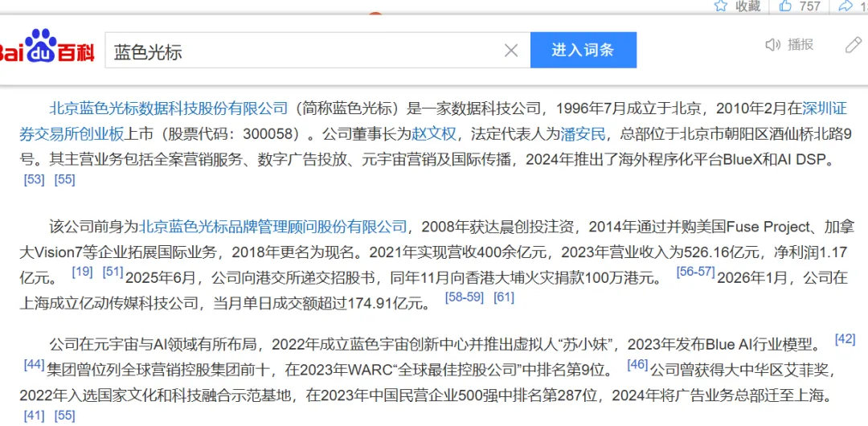Click citation [44]
Viewport: 868px width, 426px height.
click(x=34, y=364)
